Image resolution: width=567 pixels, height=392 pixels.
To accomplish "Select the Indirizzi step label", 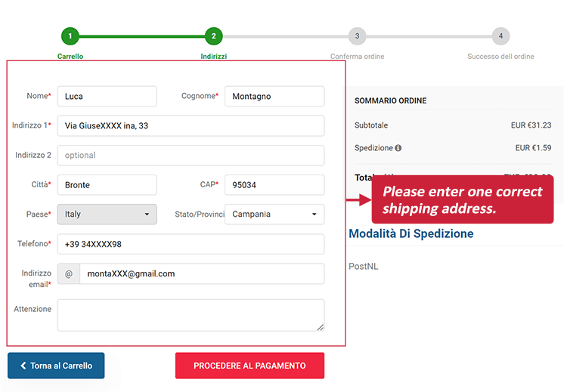I will (213, 57).
